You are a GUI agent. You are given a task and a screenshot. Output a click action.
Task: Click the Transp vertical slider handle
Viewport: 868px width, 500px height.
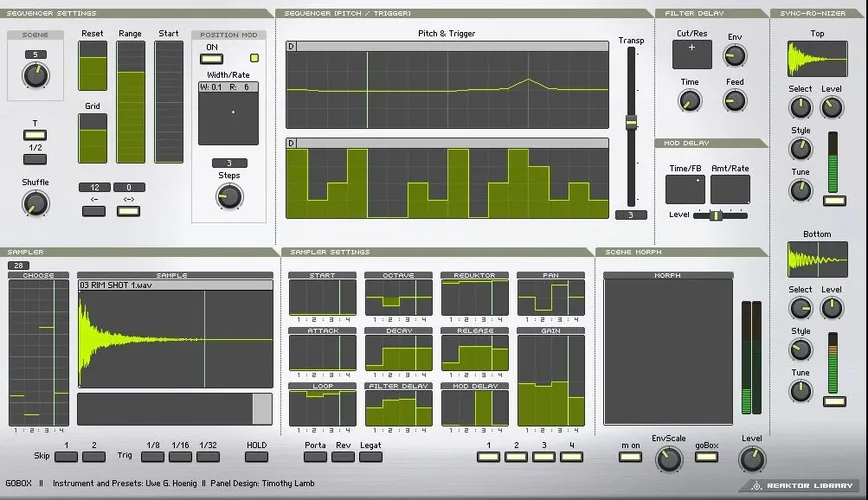[631, 122]
